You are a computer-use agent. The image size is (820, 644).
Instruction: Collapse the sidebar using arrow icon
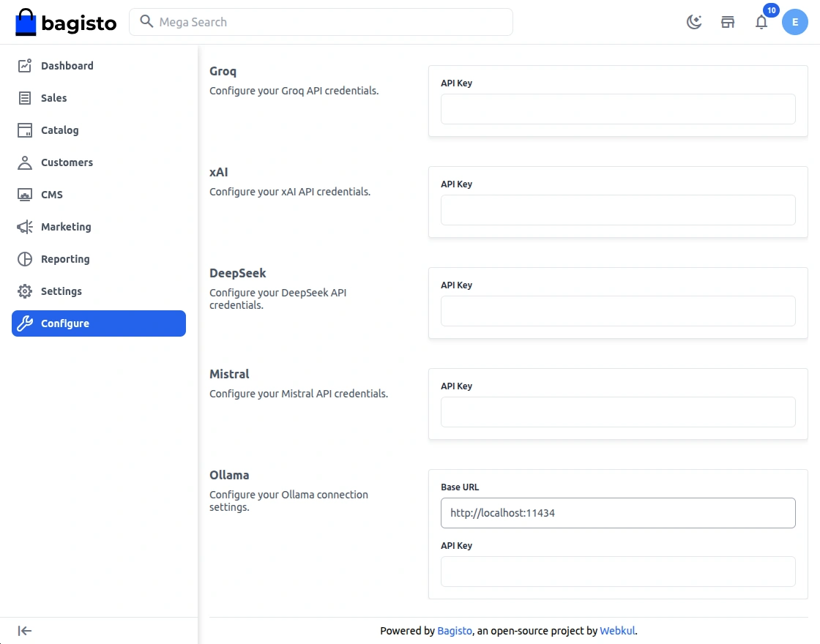click(25, 631)
